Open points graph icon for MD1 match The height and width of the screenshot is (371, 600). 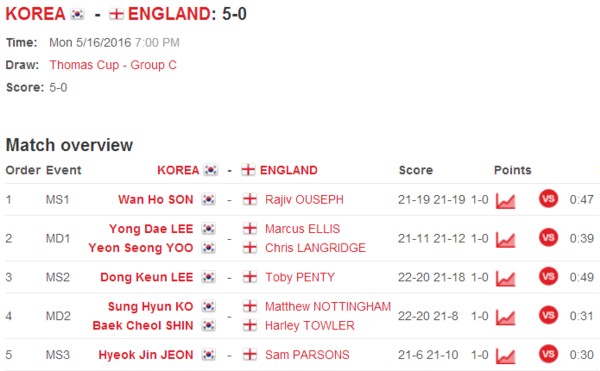click(x=505, y=239)
